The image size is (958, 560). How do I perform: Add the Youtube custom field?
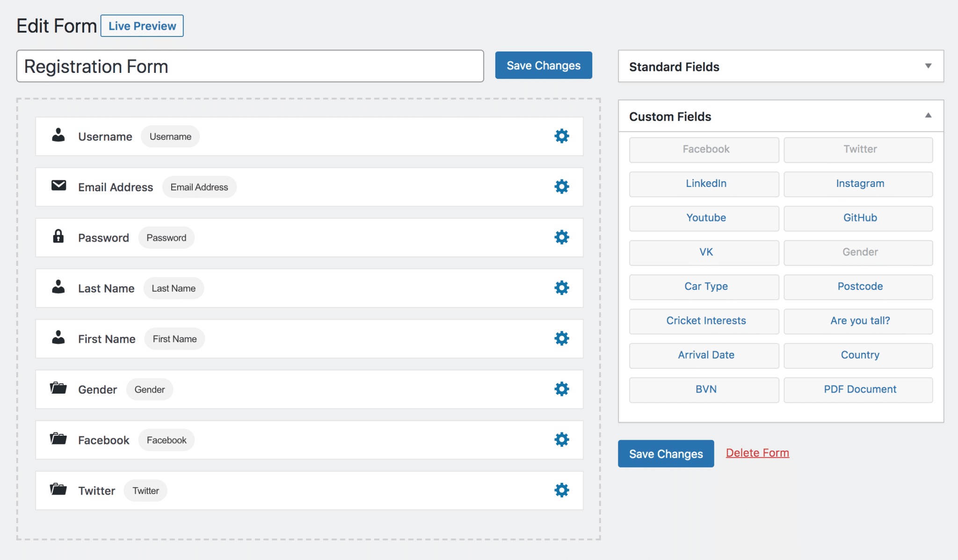point(704,218)
